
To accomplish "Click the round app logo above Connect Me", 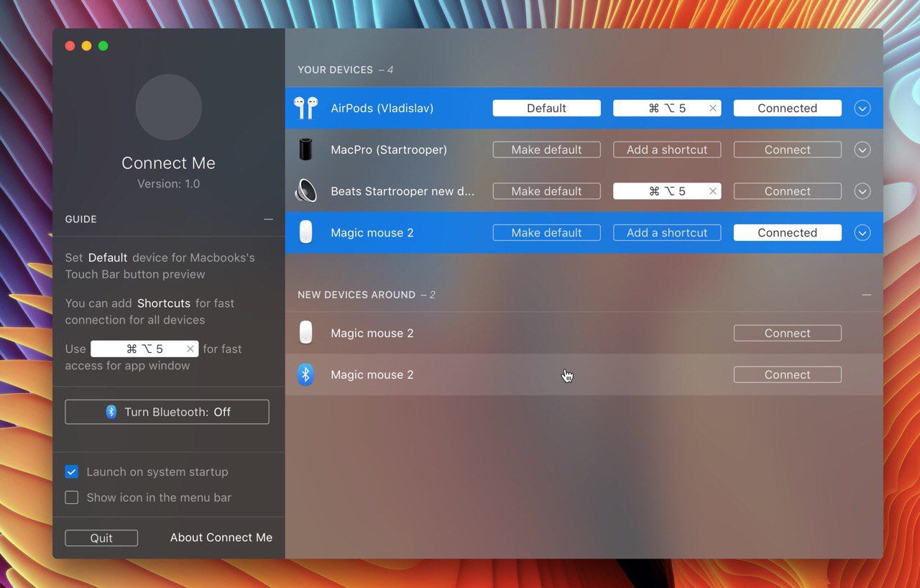I will [169, 108].
